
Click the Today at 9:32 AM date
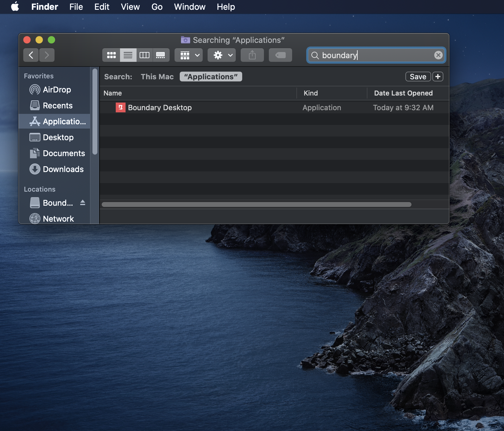tap(403, 108)
